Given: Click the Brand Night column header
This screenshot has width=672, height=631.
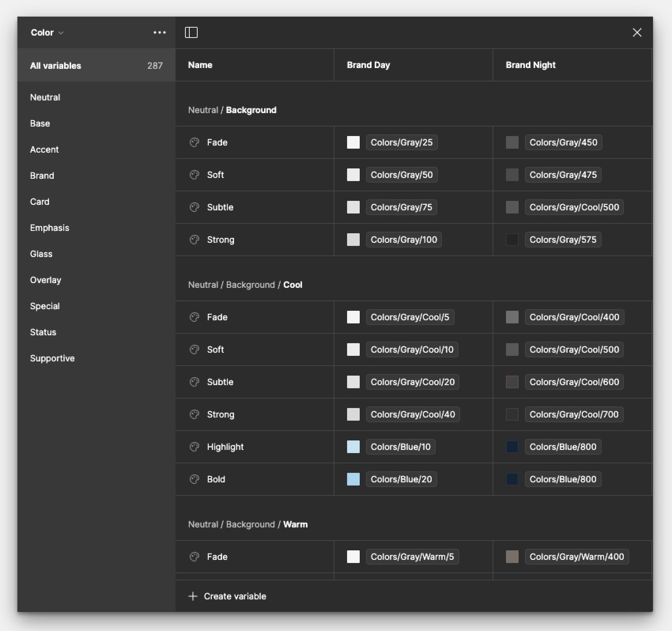Looking at the screenshot, I should pyautogui.click(x=530, y=65).
